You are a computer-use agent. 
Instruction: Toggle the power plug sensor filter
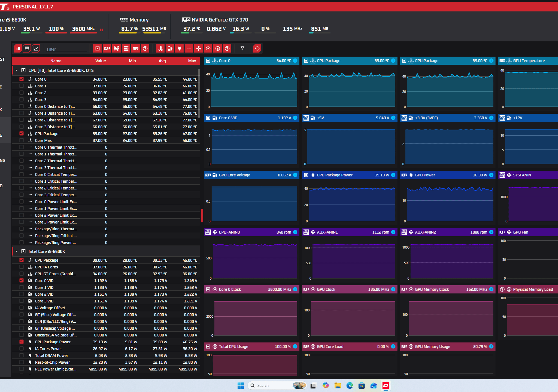(x=180, y=48)
